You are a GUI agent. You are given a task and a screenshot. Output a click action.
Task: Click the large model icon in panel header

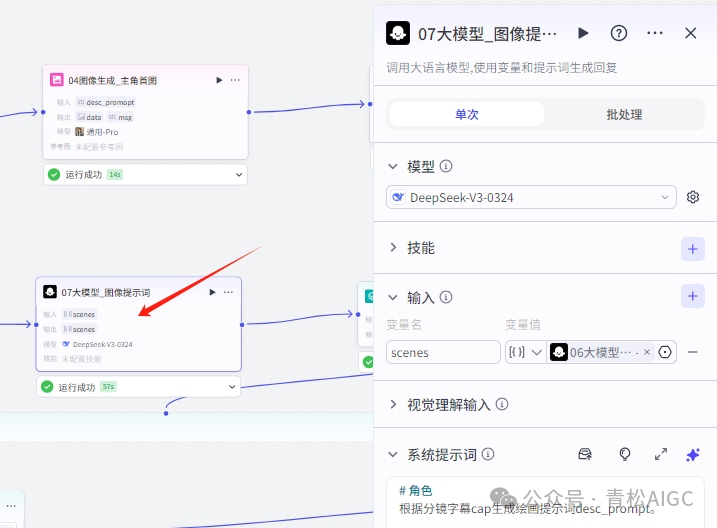point(398,33)
